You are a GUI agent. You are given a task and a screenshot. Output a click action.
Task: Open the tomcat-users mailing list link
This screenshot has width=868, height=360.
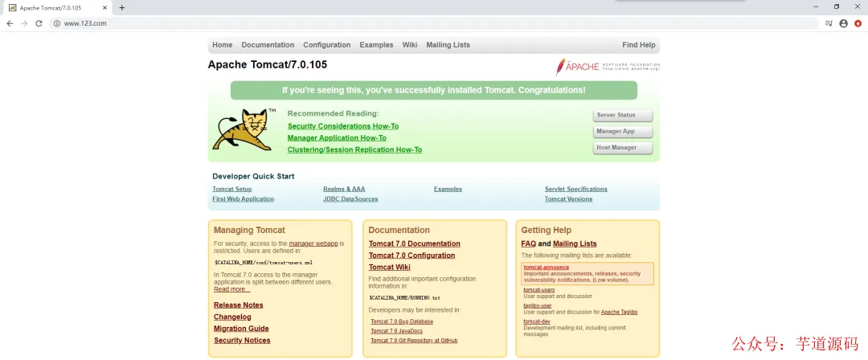[539, 289]
